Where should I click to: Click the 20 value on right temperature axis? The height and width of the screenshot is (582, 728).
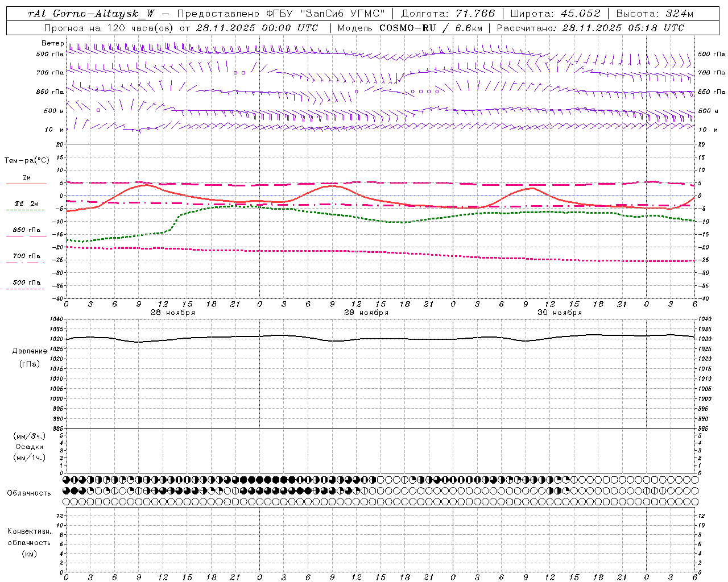pos(701,144)
